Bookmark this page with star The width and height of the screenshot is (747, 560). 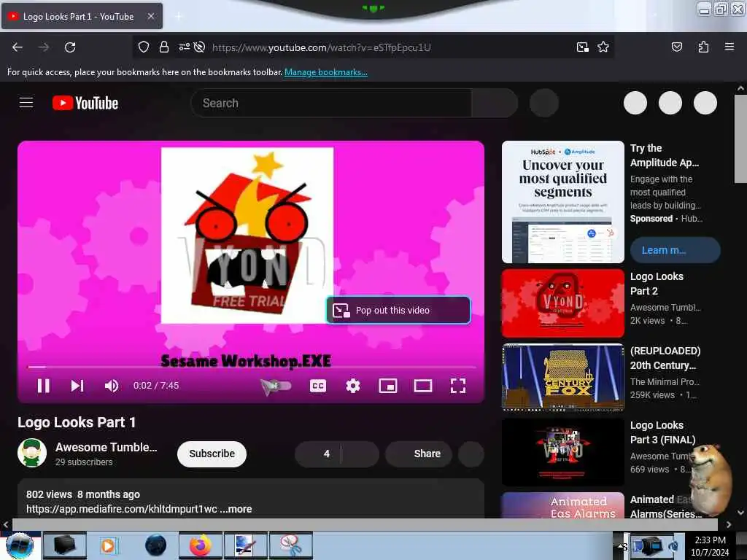point(603,47)
